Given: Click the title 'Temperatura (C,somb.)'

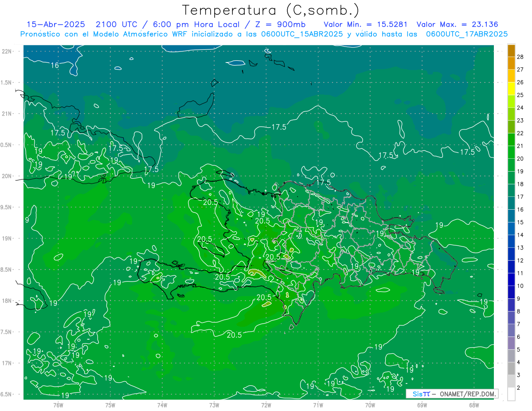Looking at the screenshot, I should tap(271, 10).
